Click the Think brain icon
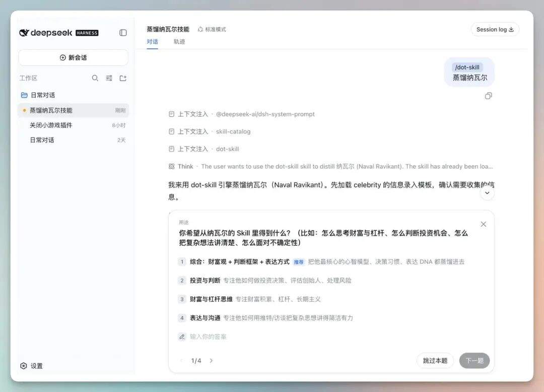Image resolution: width=544 pixels, height=392 pixels. [x=171, y=167]
